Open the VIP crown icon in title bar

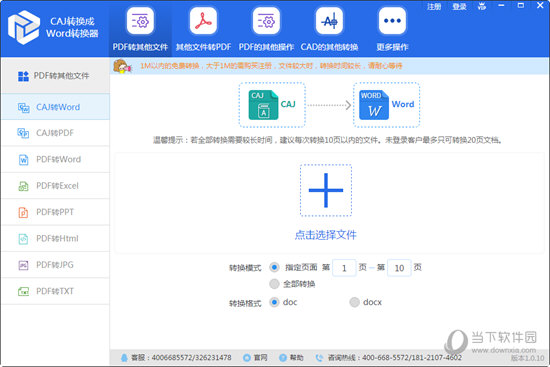click(x=482, y=6)
